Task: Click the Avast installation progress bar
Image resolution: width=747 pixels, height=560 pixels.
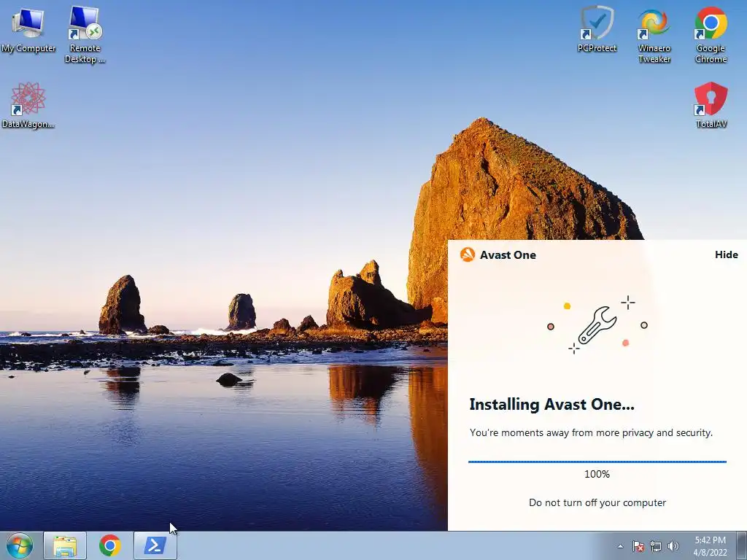Action: pos(597,462)
